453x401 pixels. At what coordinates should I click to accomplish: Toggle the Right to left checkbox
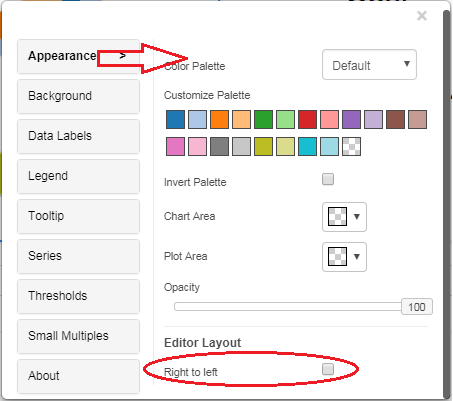(x=328, y=369)
